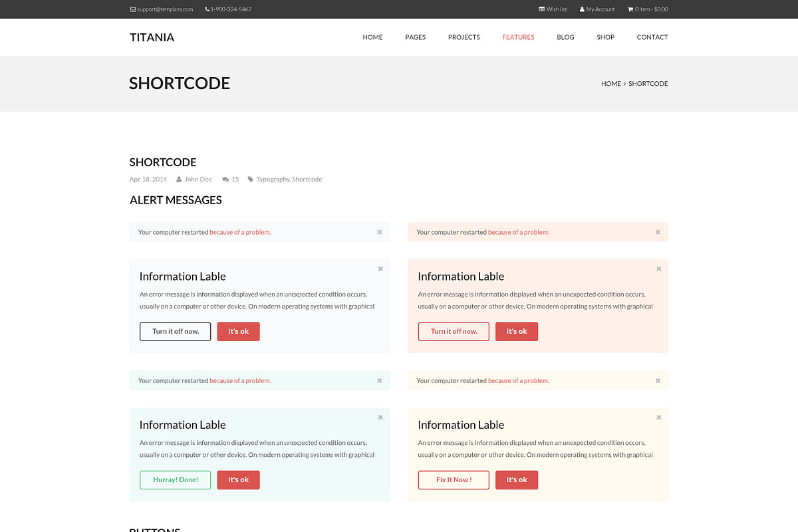798x532 pixels.
Task: Open the FEATURES menu
Action: [519, 37]
